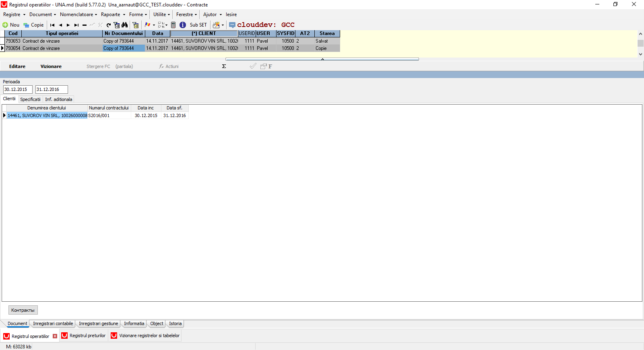Viewport: 644px width, 350px height.
Task: Click the yellow table filter icon
Action: [x=136, y=25]
